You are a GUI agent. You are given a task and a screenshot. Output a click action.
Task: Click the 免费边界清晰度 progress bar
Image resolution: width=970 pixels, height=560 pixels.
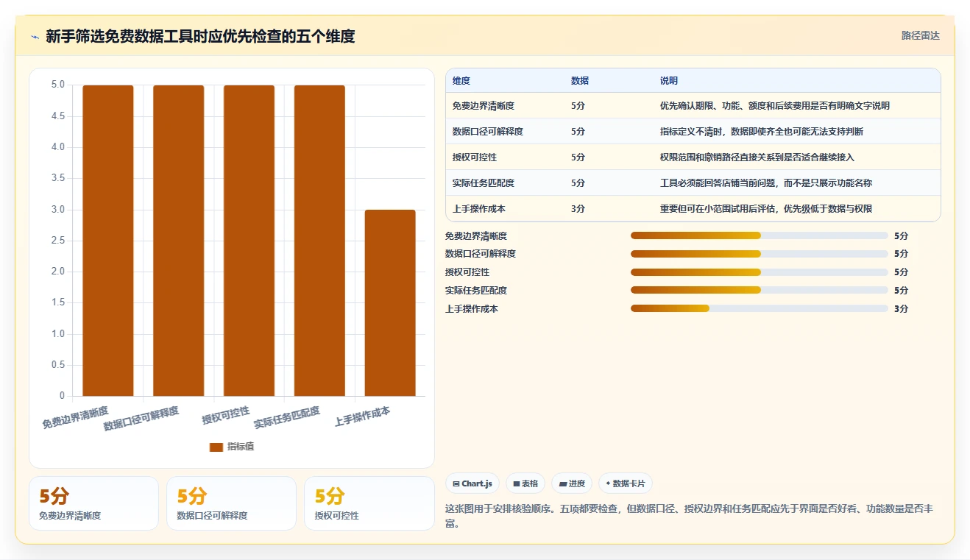(x=760, y=235)
